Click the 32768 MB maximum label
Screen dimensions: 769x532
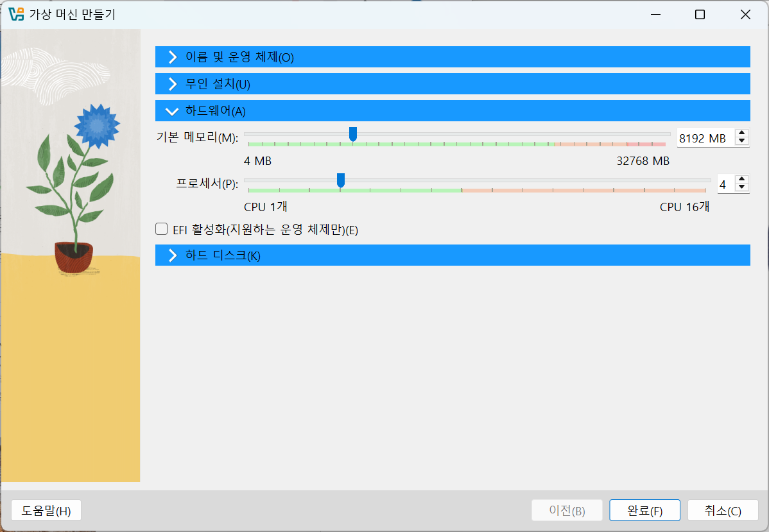tap(643, 161)
